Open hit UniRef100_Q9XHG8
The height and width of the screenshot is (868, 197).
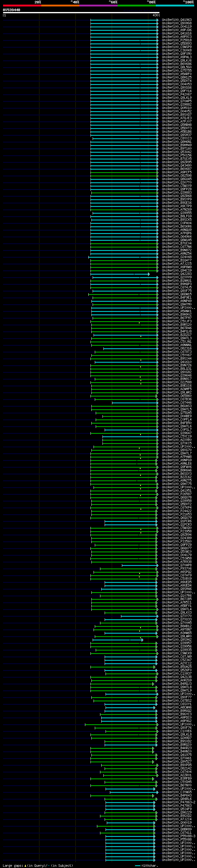pos(177,23)
